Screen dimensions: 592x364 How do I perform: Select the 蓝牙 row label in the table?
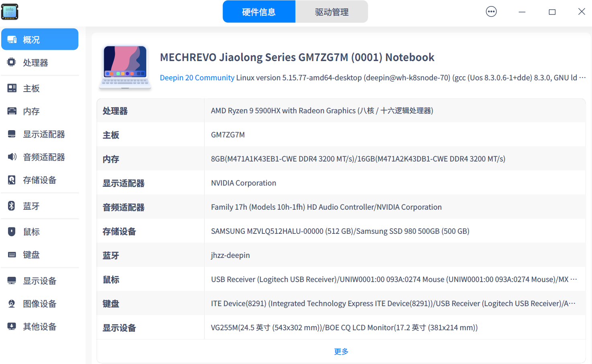111,256
